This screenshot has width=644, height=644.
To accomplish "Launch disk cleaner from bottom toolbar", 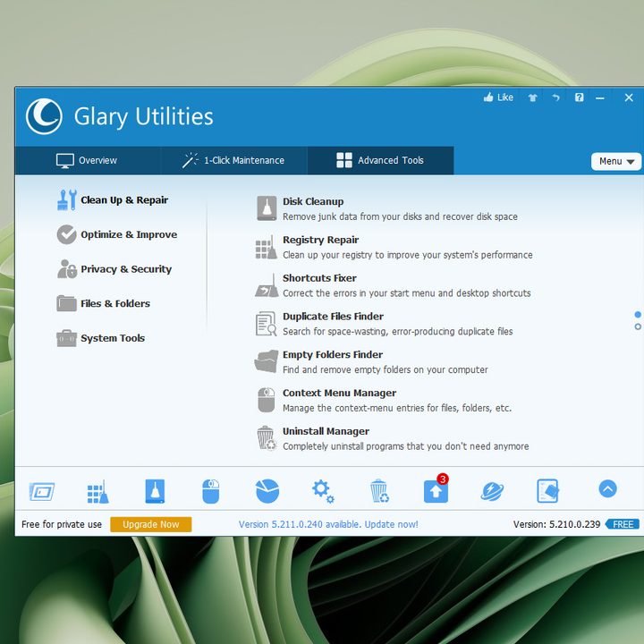I will (155, 491).
